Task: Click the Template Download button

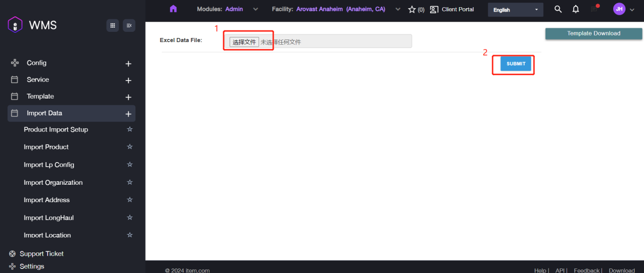Action: (x=593, y=33)
